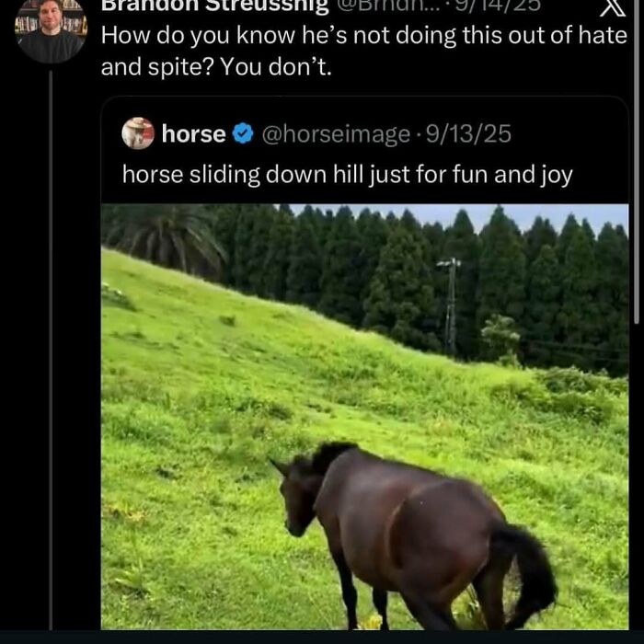Click the horse's black tail in the photo

(x=529, y=570)
